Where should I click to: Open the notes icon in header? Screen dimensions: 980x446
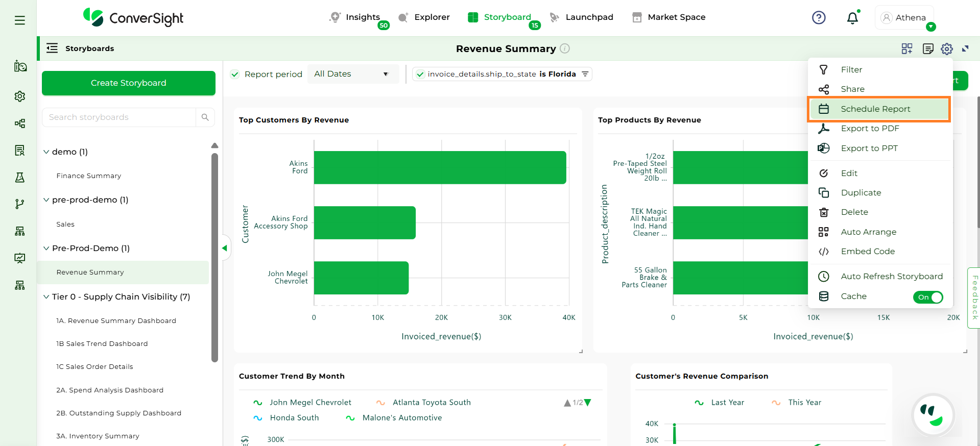(928, 48)
